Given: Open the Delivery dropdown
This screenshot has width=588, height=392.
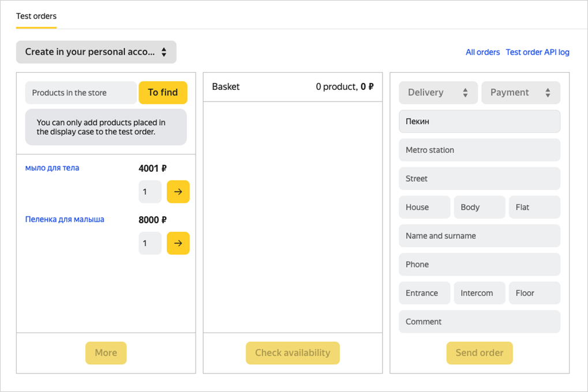Looking at the screenshot, I should click(x=438, y=93).
